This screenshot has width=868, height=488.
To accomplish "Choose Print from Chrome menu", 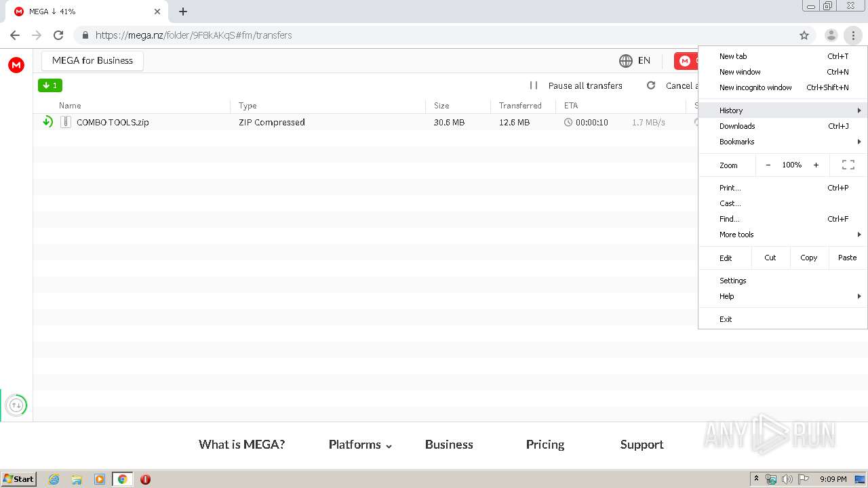I will 783,188.
